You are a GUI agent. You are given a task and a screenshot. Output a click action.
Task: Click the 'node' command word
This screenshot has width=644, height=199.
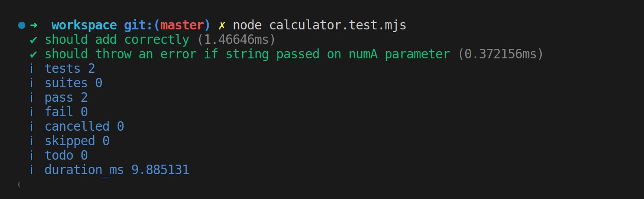pos(247,25)
